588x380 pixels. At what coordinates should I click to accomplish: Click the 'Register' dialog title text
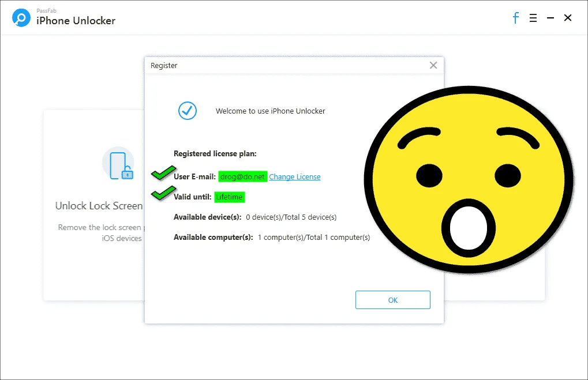coord(164,66)
